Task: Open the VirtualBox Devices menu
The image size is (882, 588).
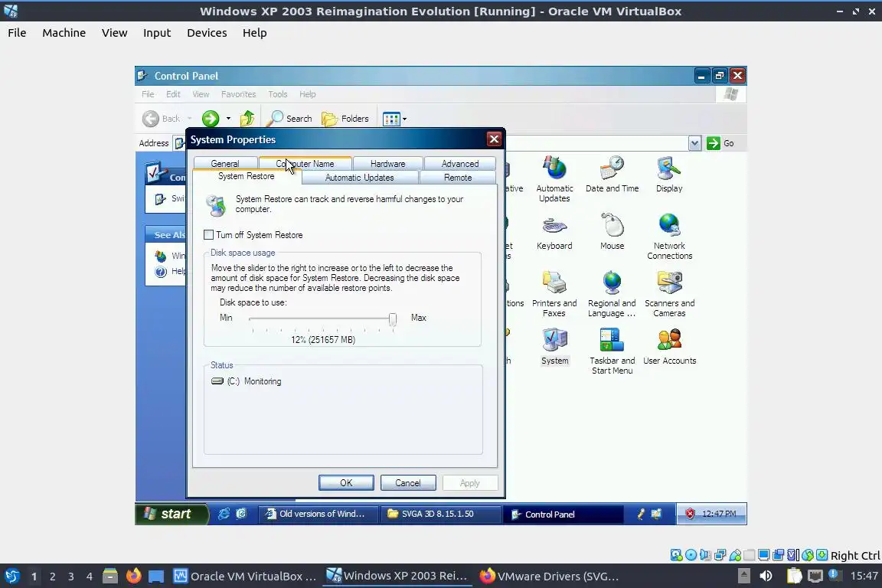Action: pyautogui.click(x=207, y=33)
